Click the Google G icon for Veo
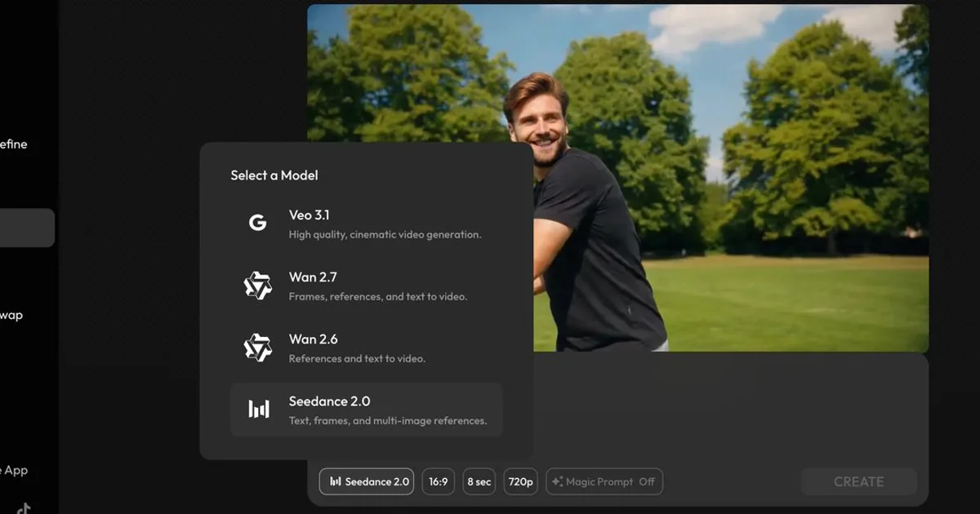This screenshot has height=514, width=980. (x=257, y=224)
